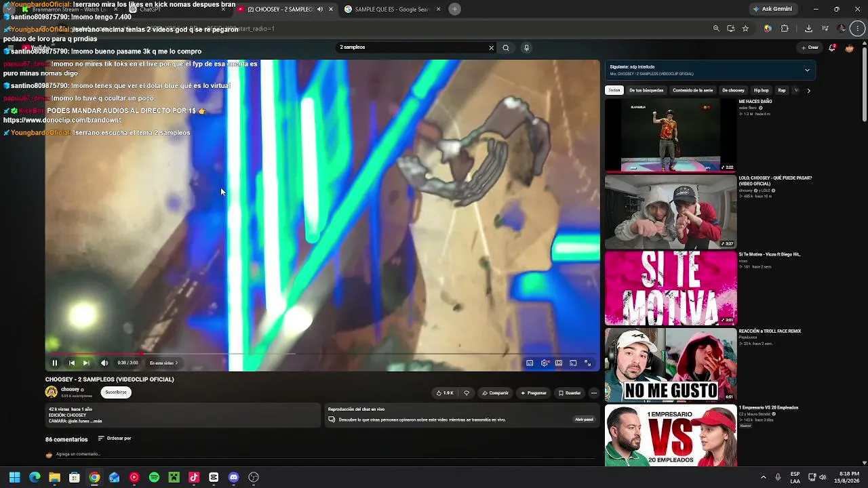Open 'REACCIÓN a TROLL FACE REMIX' title
The height and width of the screenshot is (488, 868).
click(770, 331)
